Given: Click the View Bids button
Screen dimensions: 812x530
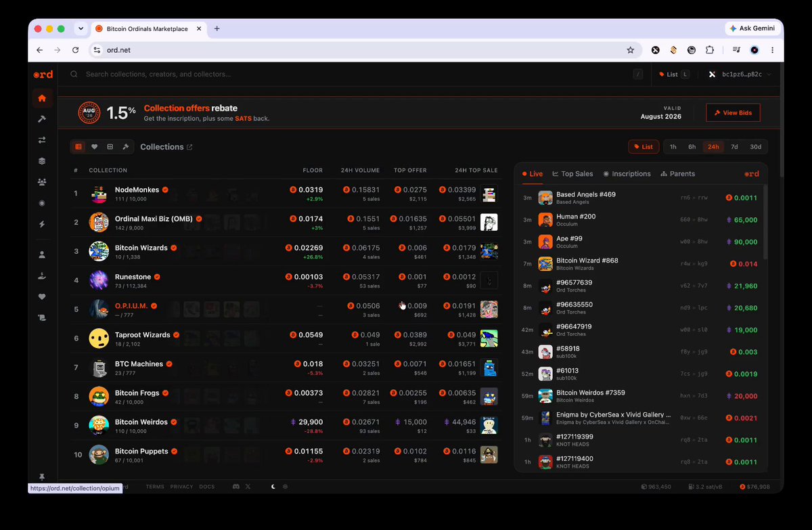Looking at the screenshot, I should [x=733, y=112].
